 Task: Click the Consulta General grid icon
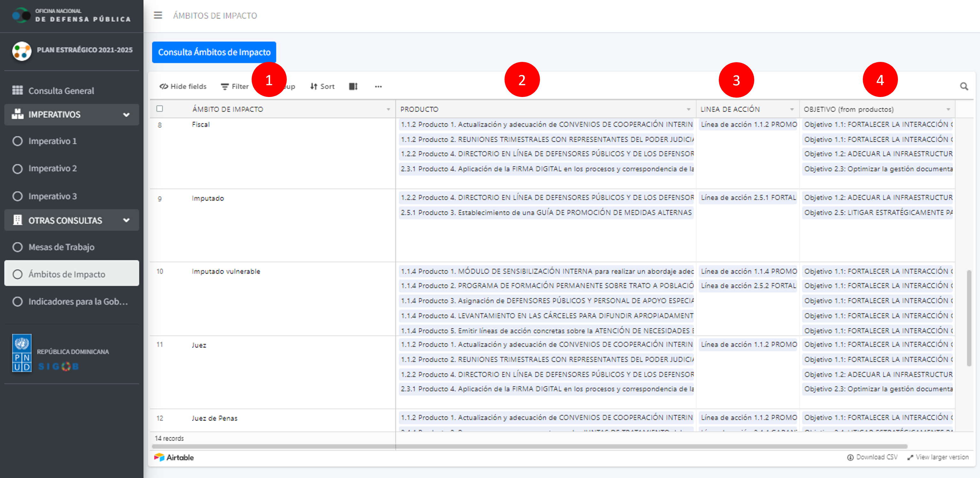(x=18, y=90)
